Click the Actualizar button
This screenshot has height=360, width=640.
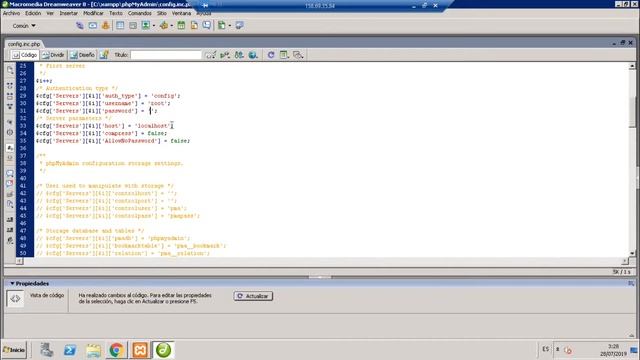(x=253, y=296)
